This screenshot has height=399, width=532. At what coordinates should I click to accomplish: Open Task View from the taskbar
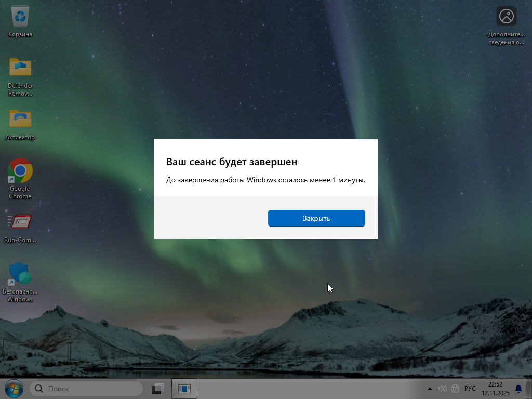(x=158, y=389)
